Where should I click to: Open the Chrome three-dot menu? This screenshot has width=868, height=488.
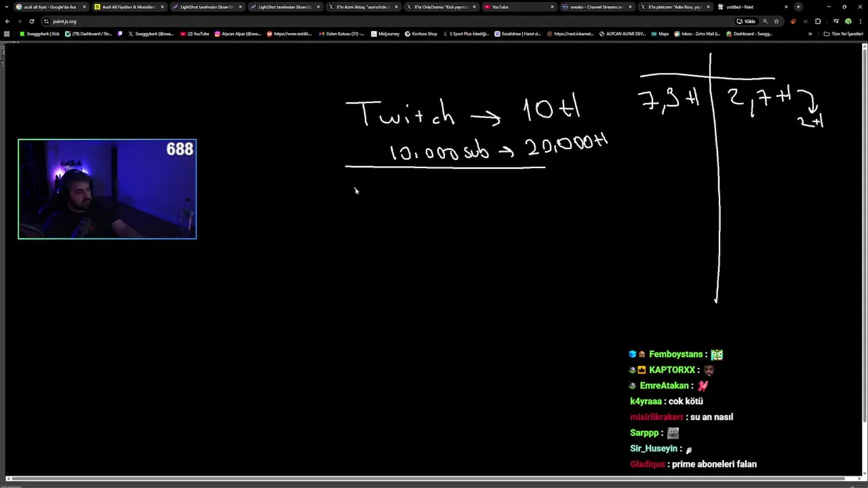[860, 21]
